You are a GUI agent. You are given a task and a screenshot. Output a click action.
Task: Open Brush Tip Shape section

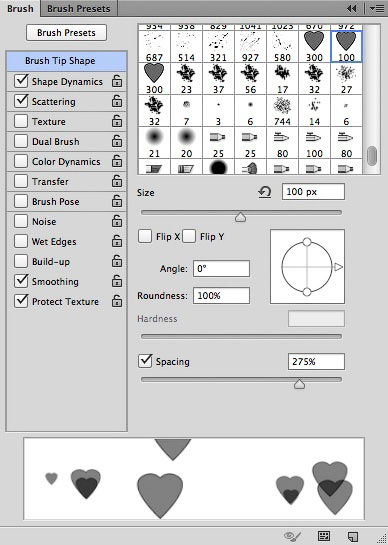66,61
